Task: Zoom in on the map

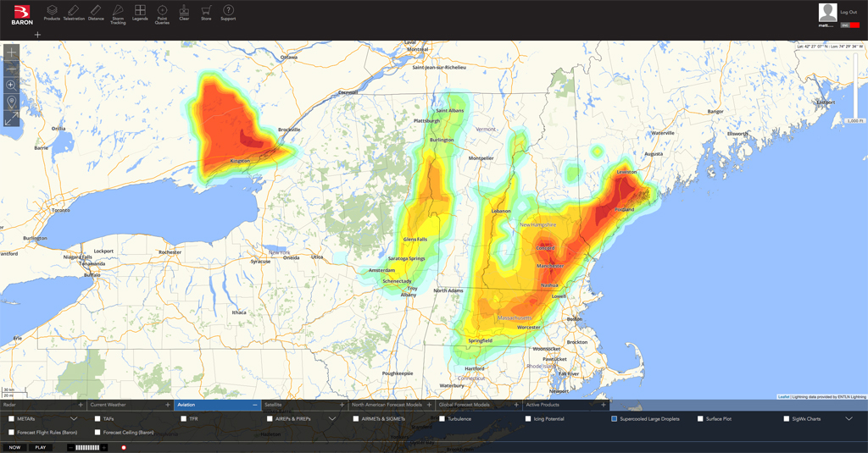Action: [11, 52]
